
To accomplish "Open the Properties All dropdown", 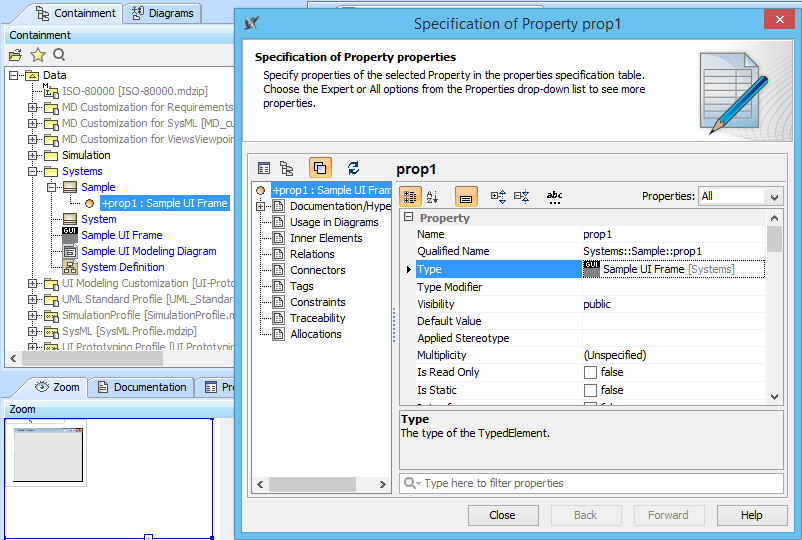I will pyautogui.click(x=741, y=196).
